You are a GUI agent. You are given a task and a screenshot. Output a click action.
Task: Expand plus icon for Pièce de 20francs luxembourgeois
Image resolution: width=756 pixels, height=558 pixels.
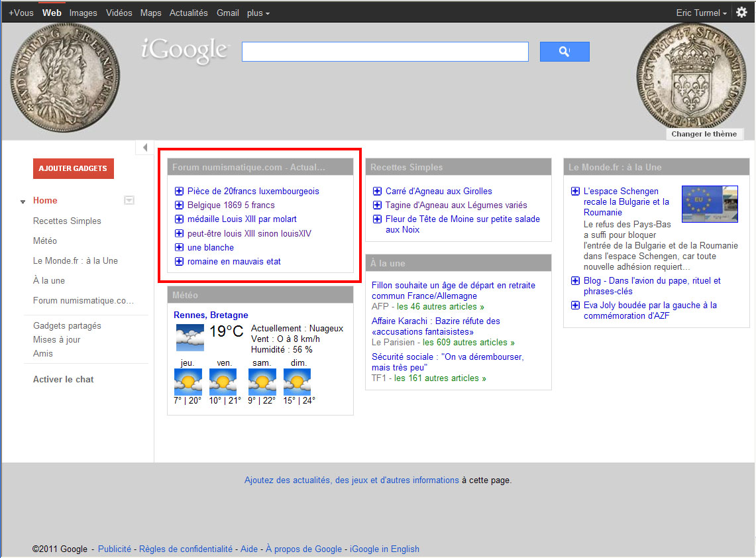(179, 191)
